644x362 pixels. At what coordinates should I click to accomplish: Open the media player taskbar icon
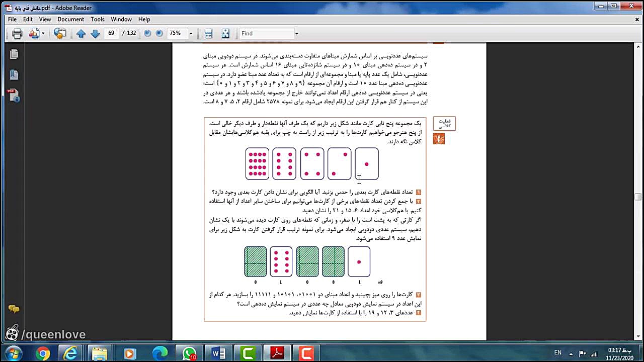[130, 354]
